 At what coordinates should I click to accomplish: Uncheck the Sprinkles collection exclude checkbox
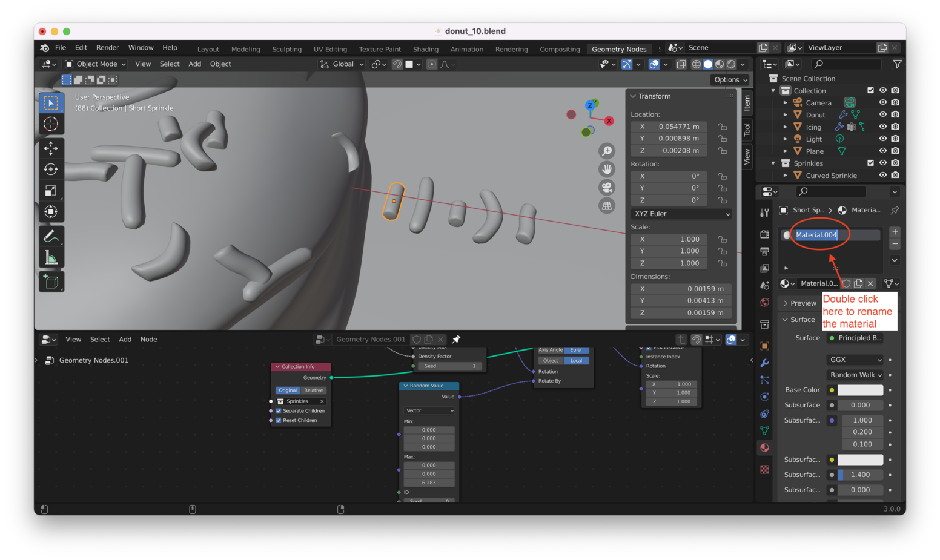pos(870,163)
